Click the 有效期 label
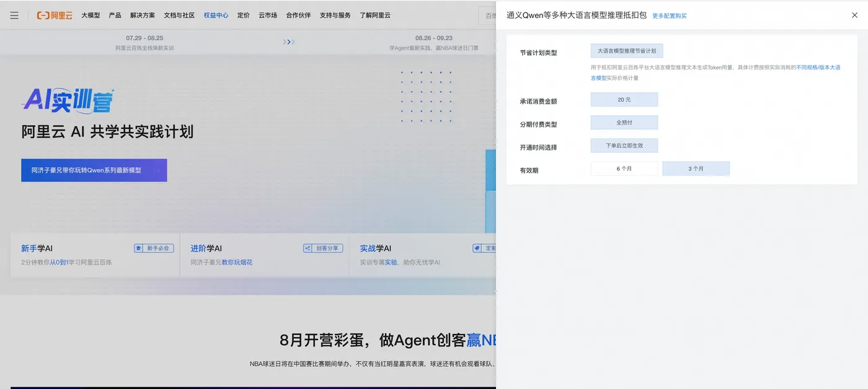The height and width of the screenshot is (389, 868). (529, 170)
